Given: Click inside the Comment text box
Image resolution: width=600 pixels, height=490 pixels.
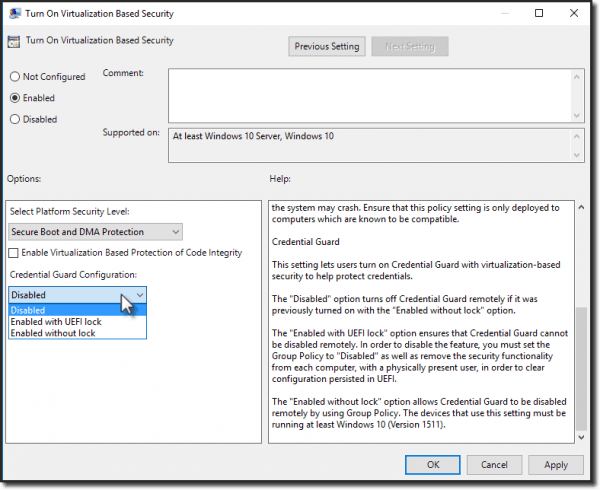Looking at the screenshot, I should (x=369, y=96).
